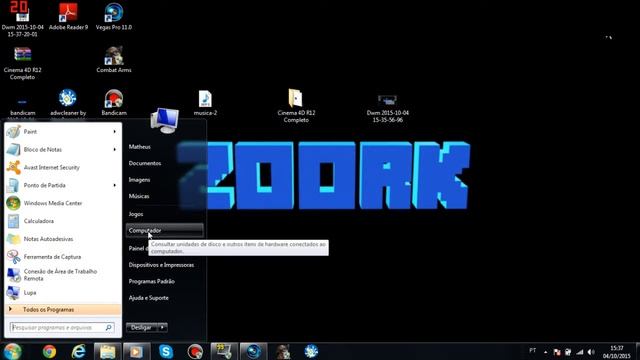This screenshot has width=640, height=360.
Task: Open Programas Padrão
Action: coord(151,281)
